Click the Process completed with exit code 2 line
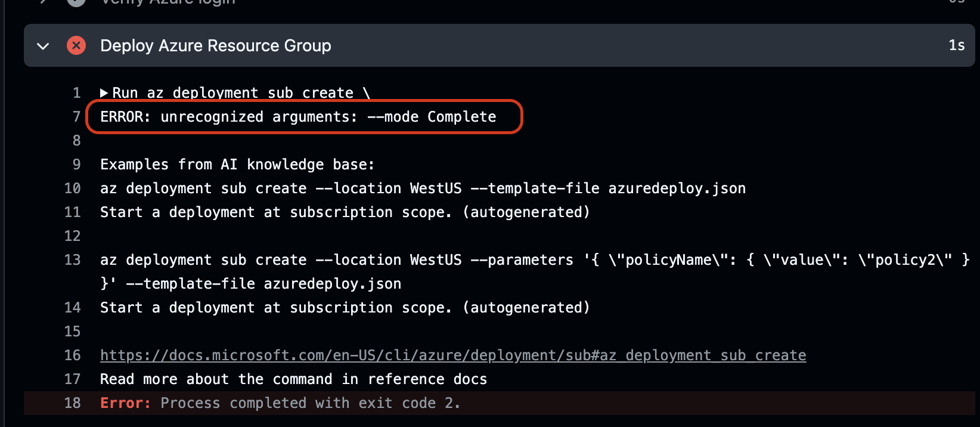The height and width of the screenshot is (427, 980). point(310,403)
